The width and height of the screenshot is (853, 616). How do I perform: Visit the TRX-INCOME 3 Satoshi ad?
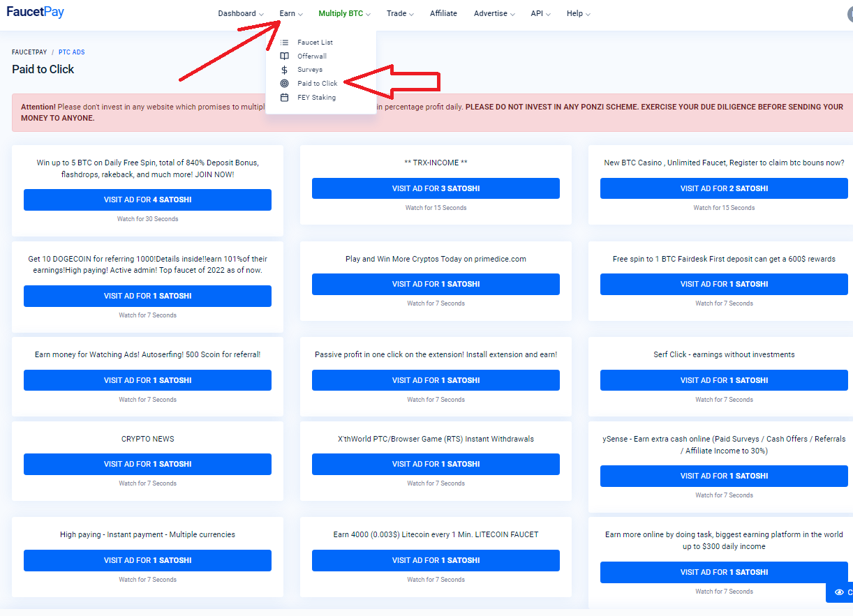pyautogui.click(x=436, y=188)
